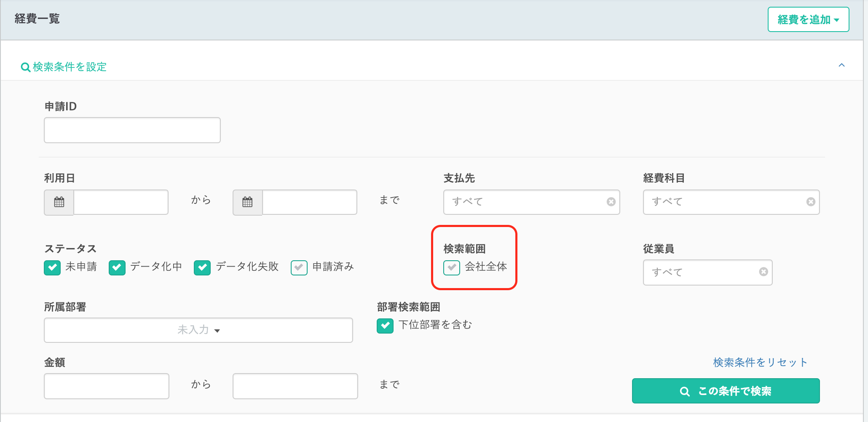Click the magnifier icon beside 検索条件を設定

(x=25, y=67)
